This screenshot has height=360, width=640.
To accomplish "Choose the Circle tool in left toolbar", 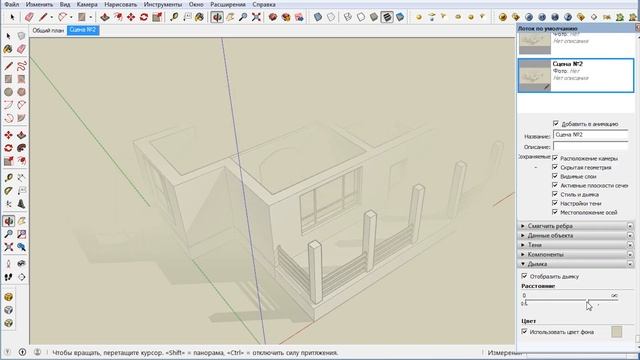I will click(9, 92).
